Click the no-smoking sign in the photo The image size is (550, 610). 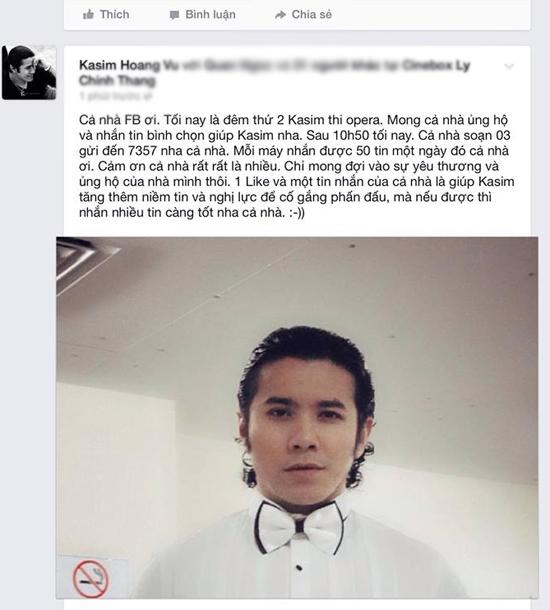(x=91, y=579)
